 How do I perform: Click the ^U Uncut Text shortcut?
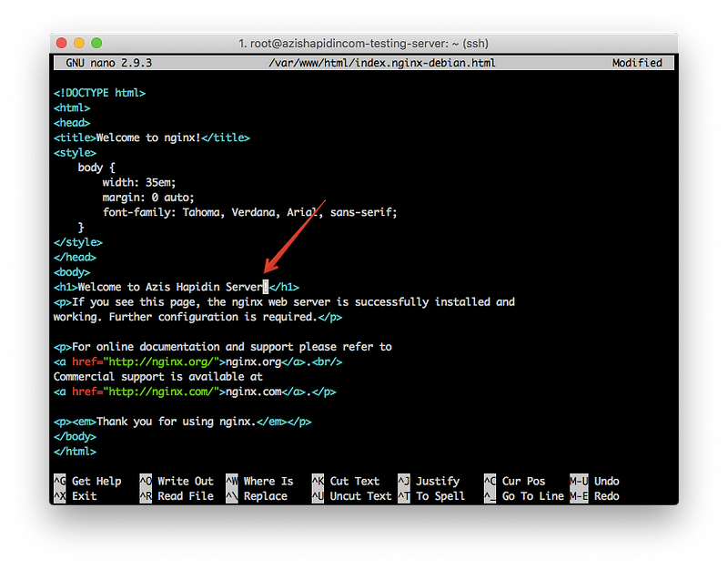click(x=351, y=496)
